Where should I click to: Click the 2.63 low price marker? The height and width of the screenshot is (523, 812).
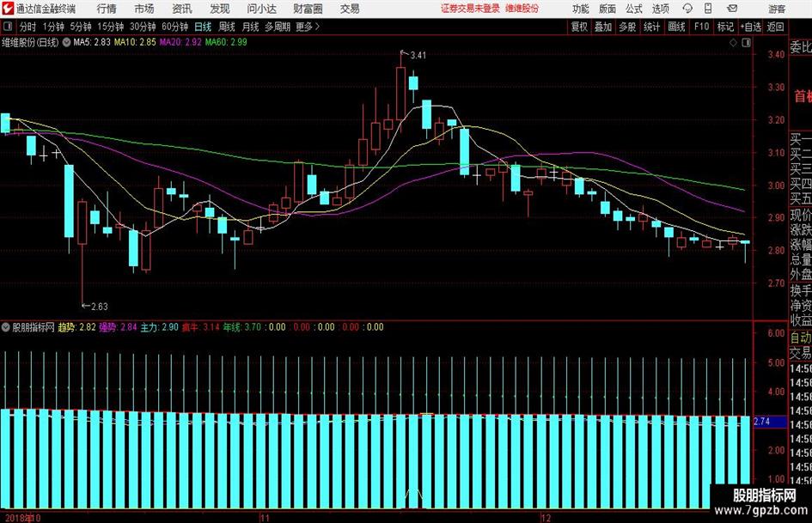tap(100, 307)
